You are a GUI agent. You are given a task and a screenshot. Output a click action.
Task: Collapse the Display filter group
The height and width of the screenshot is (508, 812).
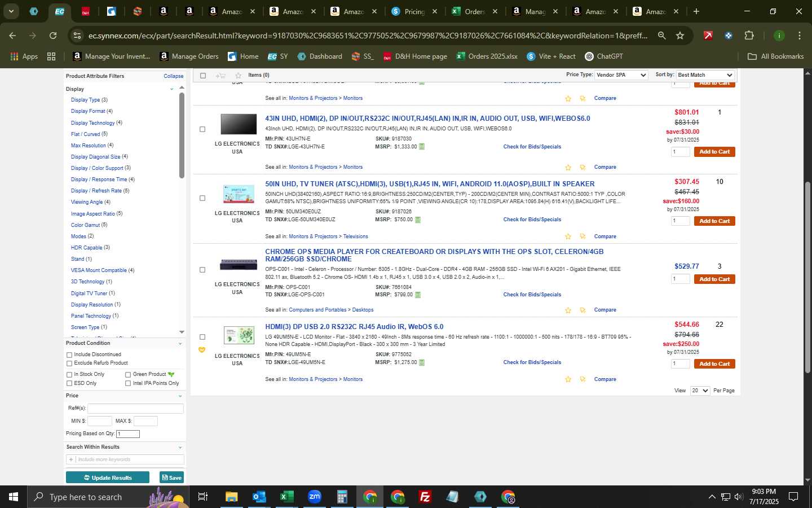pyautogui.click(x=171, y=89)
